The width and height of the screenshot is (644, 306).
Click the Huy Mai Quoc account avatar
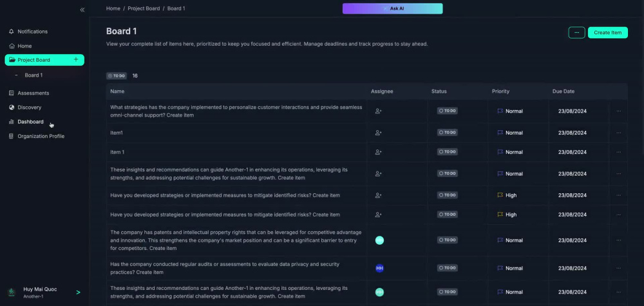coord(12,292)
